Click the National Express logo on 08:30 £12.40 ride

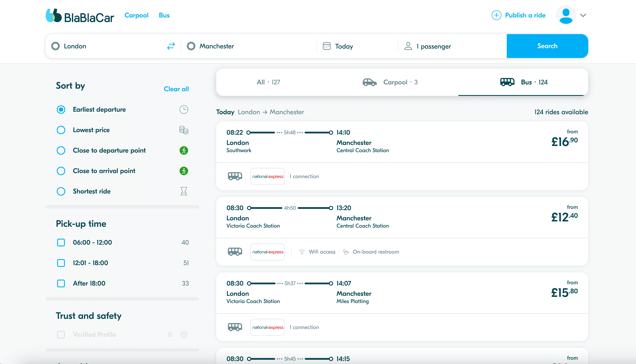267,252
